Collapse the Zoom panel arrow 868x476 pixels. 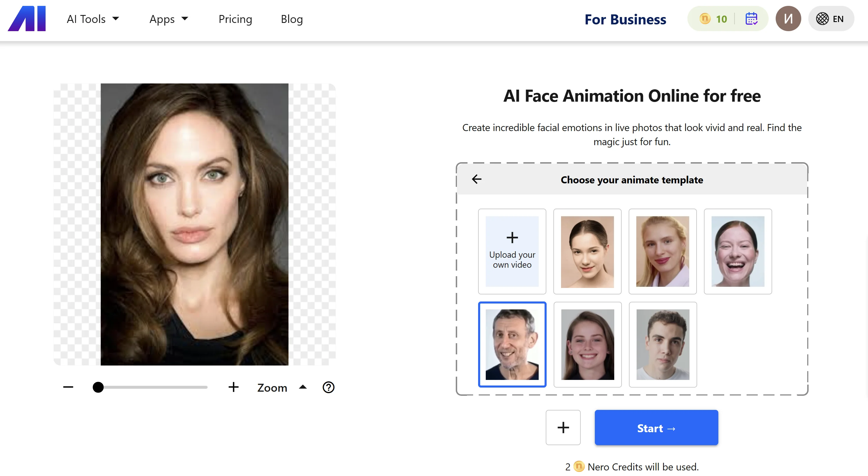[x=303, y=387]
